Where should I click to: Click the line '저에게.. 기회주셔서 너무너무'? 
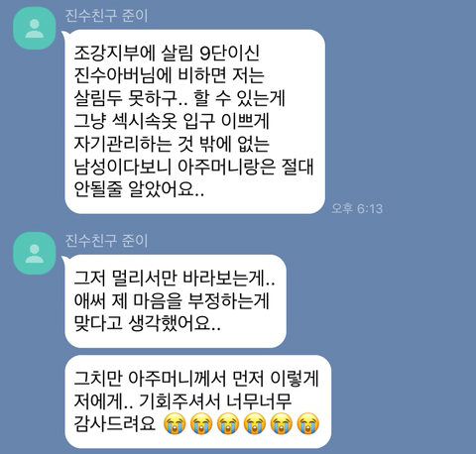point(182,401)
